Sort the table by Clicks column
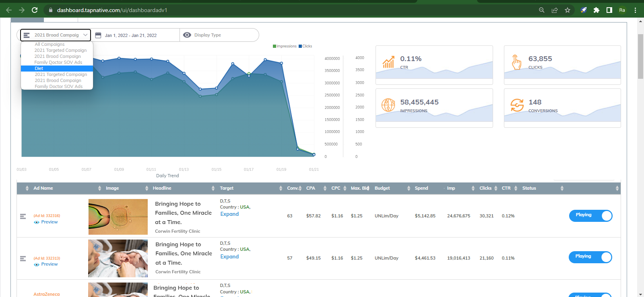Image resolution: width=644 pixels, height=297 pixels. [x=496, y=188]
